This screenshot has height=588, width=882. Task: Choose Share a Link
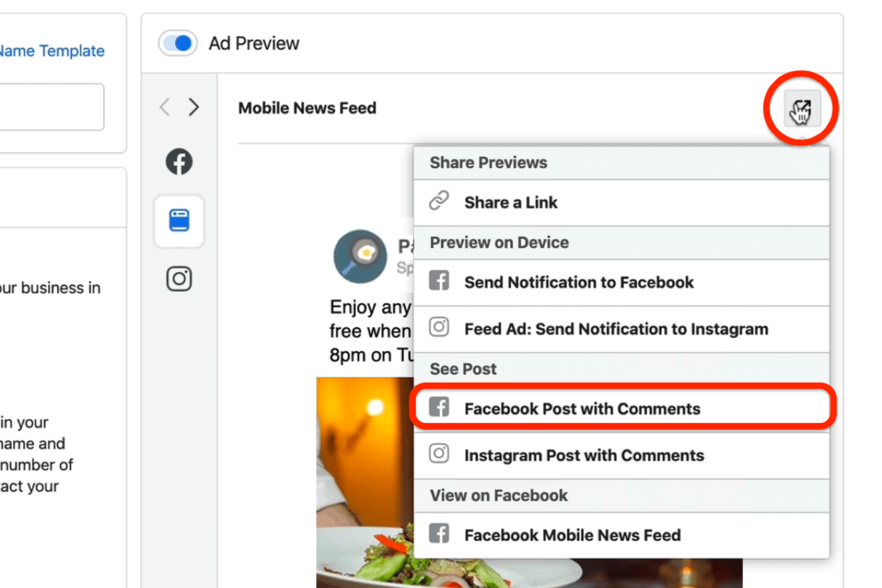pos(621,203)
